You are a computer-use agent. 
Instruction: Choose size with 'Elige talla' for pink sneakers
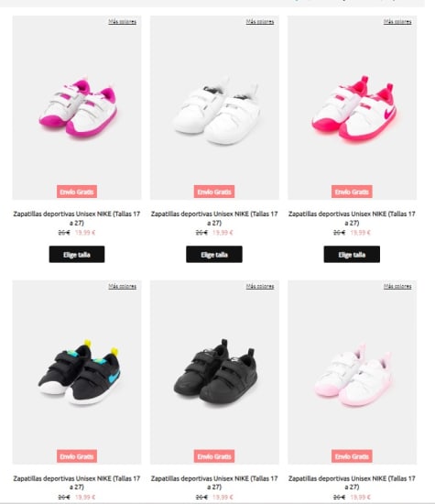77,254
